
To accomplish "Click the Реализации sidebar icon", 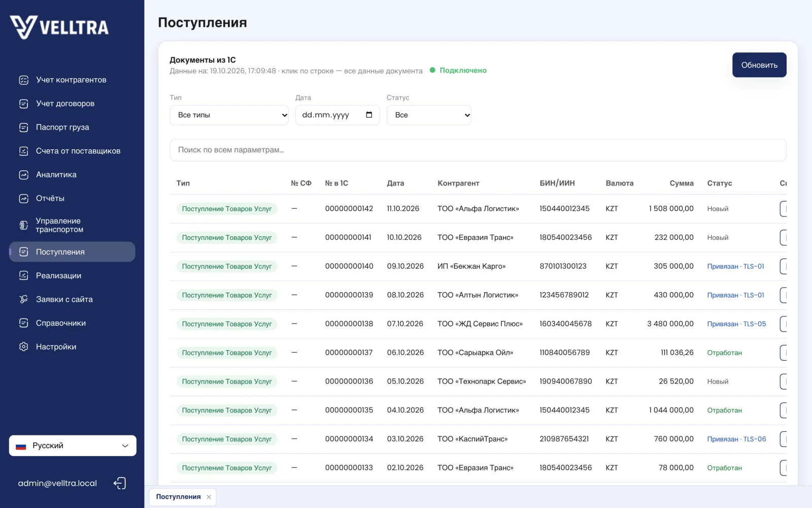I will pyautogui.click(x=23, y=275).
